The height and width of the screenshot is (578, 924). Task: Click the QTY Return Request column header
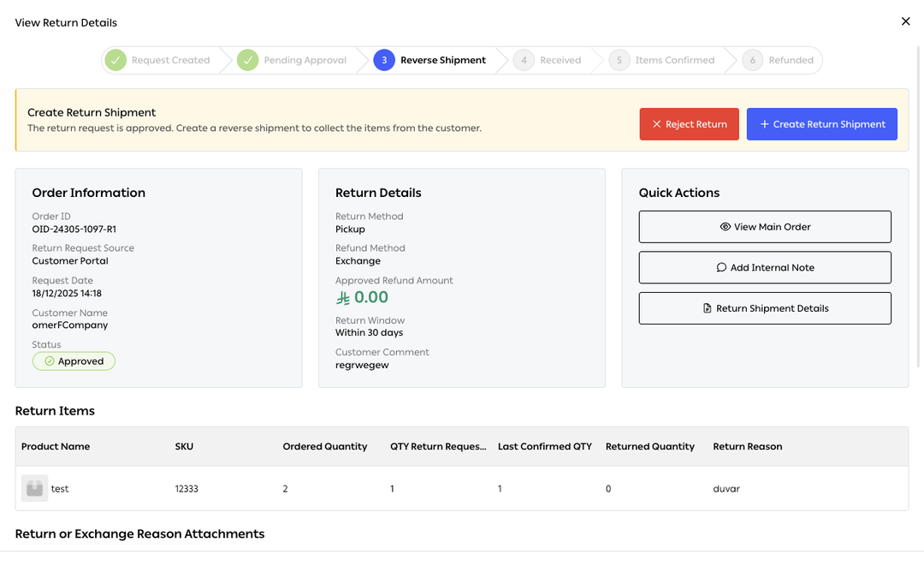click(438, 446)
